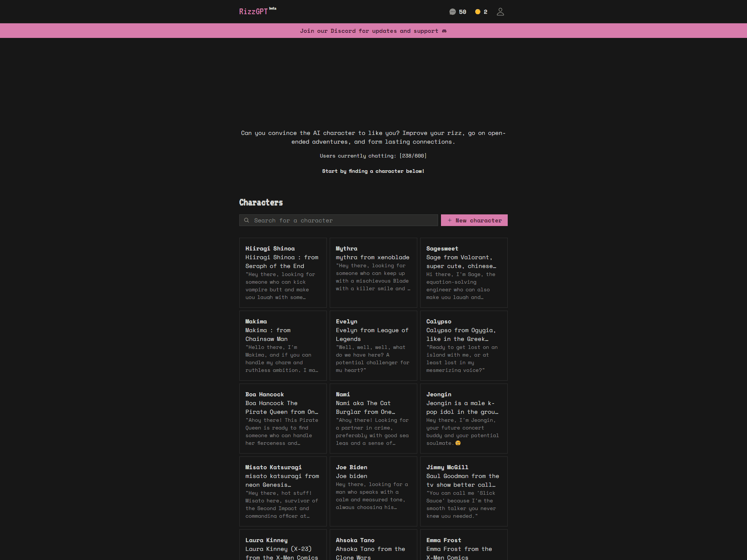Open the Hiiragi Shinoa character card
747x560 pixels.
point(283,273)
